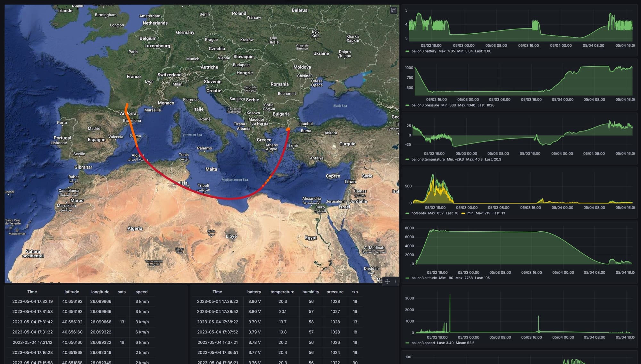Click the green line icon beside ballon3.altitude legend
641x364 pixels.
[x=407, y=278]
